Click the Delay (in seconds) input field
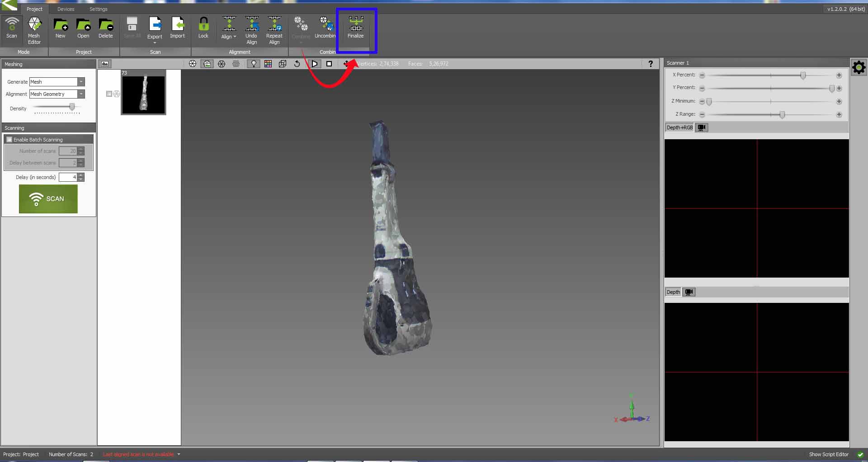The image size is (868, 462). [x=68, y=177]
